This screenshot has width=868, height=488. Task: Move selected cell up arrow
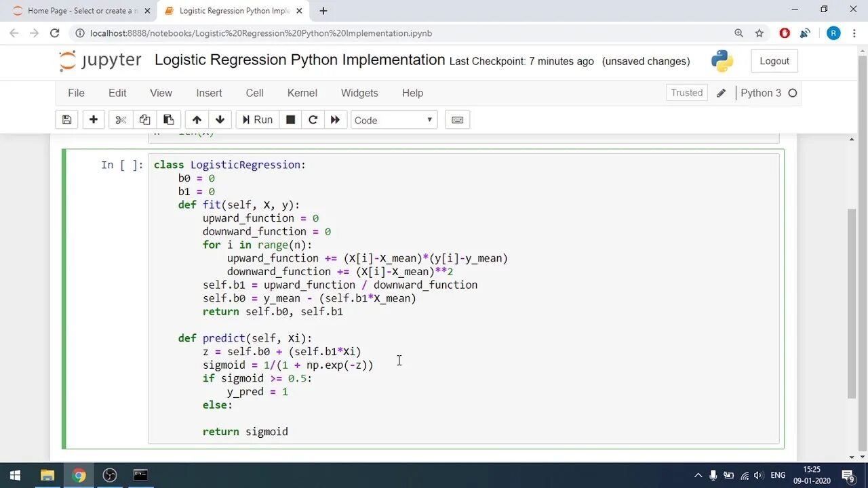(x=197, y=120)
